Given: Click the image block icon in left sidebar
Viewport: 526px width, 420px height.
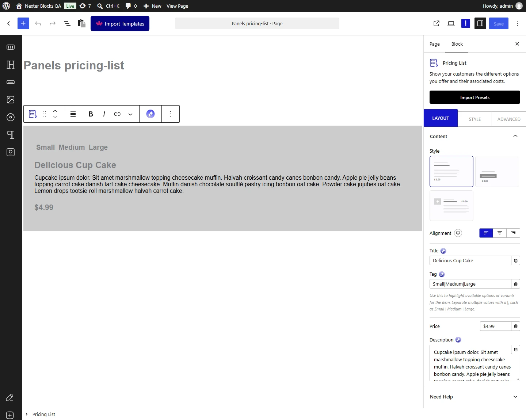Looking at the screenshot, I should point(11,100).
